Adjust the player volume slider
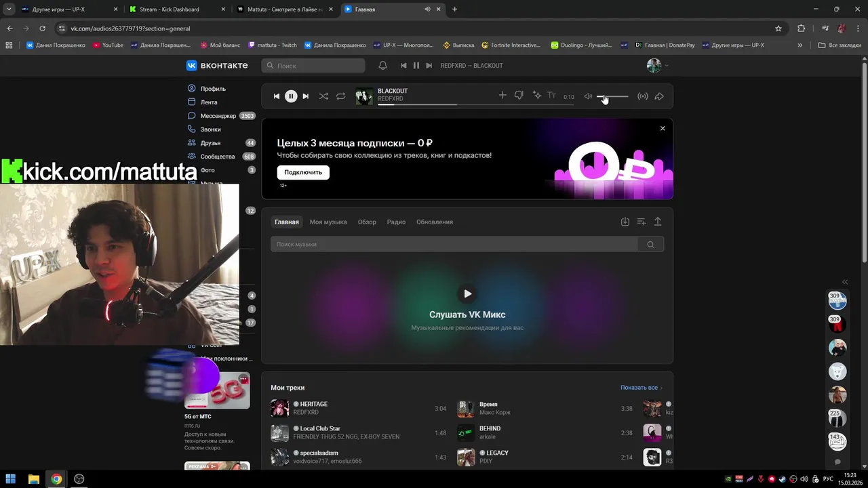The image size is (868, 488). (612, 96)
